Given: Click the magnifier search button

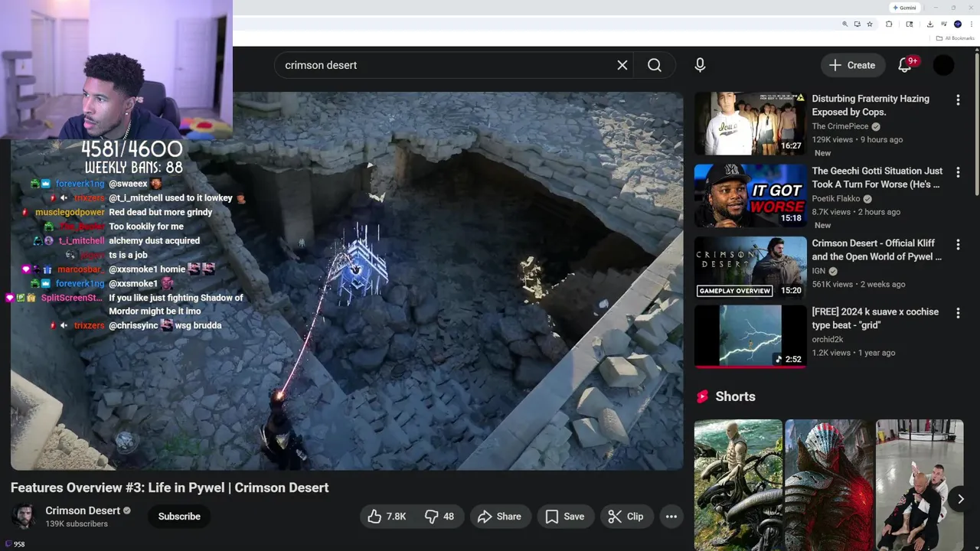Looking at the screenshot, I should click(x=655, y=65).
